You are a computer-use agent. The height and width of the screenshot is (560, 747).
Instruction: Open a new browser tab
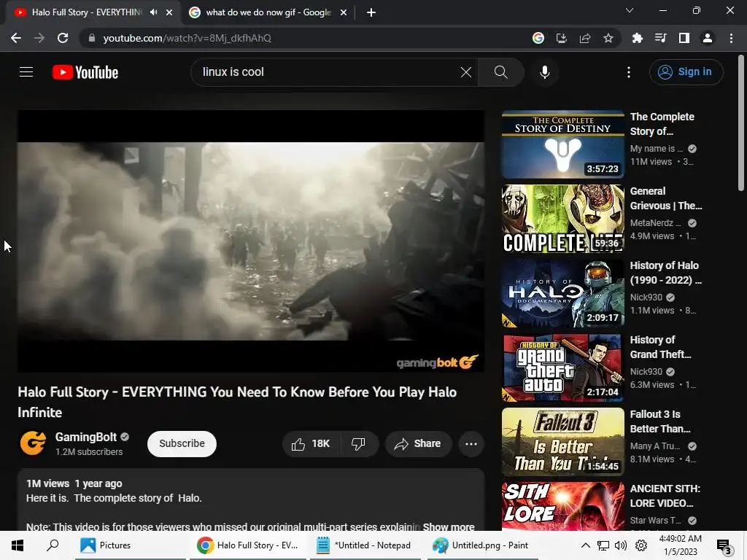click(x=371, y=12)
